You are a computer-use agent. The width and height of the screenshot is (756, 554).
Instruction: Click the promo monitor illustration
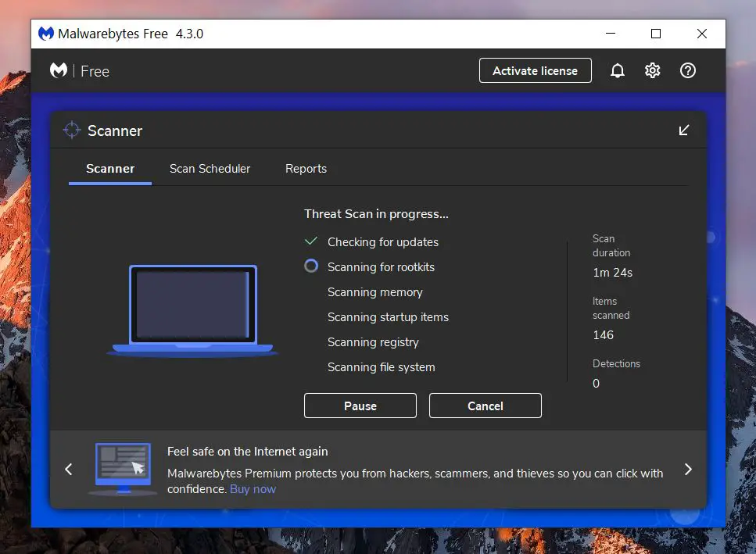pos(124,469)
